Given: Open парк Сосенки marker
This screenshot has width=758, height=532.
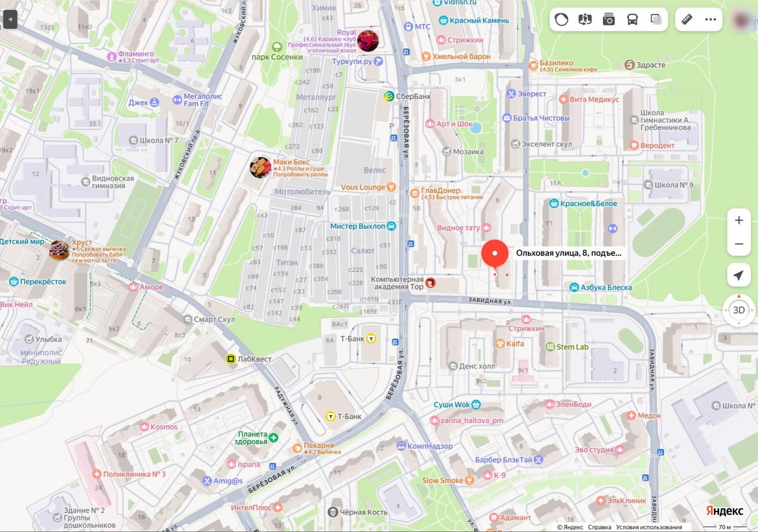Looking at the screenshot, I should (277, 47).
